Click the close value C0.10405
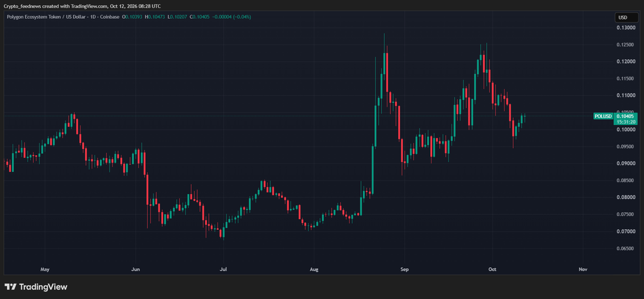Viewport: 644px width, 299px height. 200,17
